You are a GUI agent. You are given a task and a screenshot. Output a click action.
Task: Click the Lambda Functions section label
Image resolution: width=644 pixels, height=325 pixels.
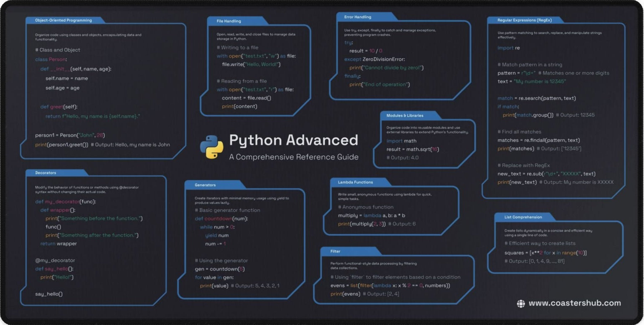tap(356, 182)
